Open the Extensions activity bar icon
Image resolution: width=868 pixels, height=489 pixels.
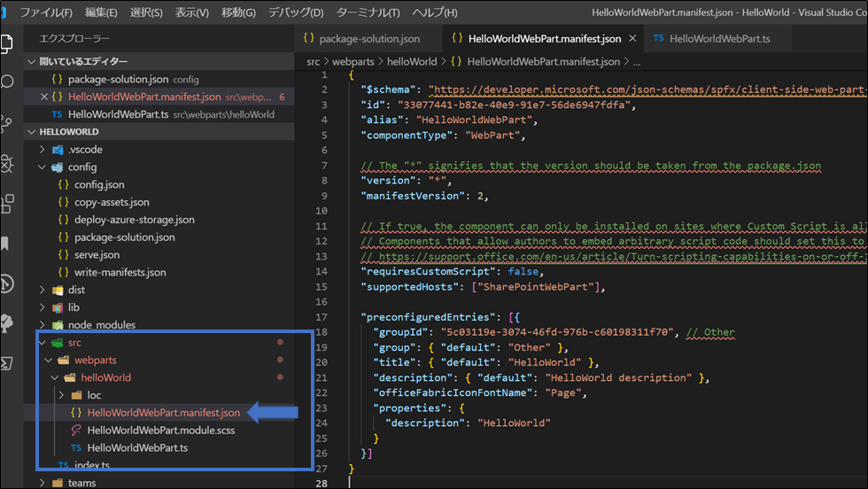pos(7,204)
